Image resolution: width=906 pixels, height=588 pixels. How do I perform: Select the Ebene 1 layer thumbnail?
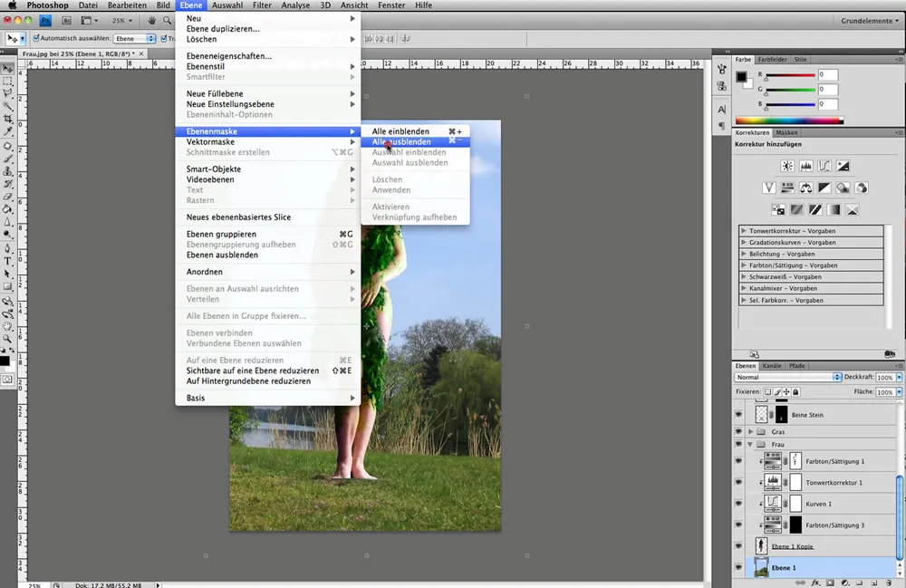pos(761,567)
